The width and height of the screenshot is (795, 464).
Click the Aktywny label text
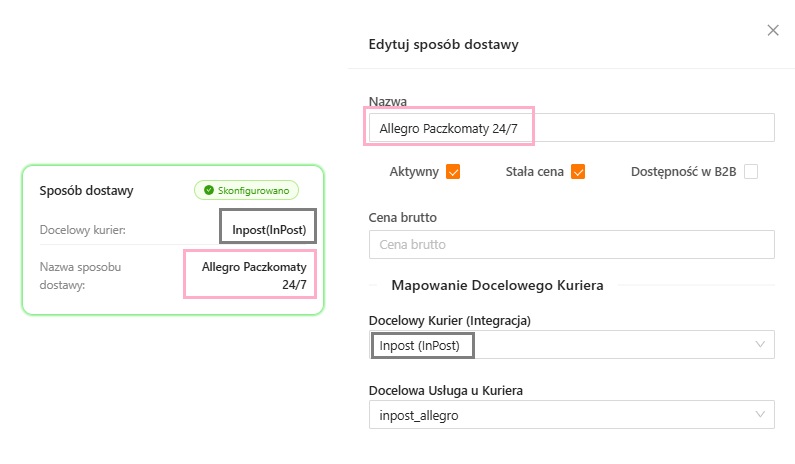[x=414, y=172]
